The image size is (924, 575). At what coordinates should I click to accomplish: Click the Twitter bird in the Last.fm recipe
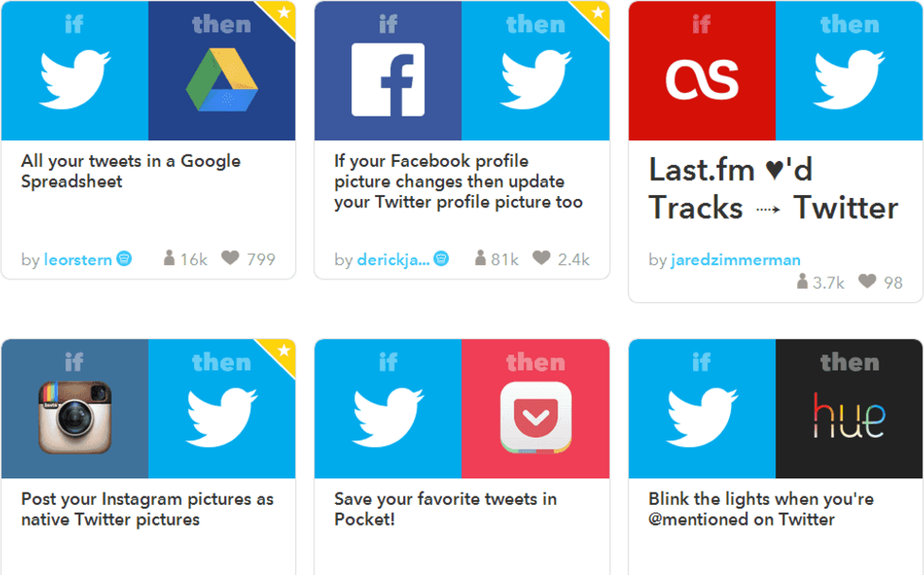click(x=849, y=79)
